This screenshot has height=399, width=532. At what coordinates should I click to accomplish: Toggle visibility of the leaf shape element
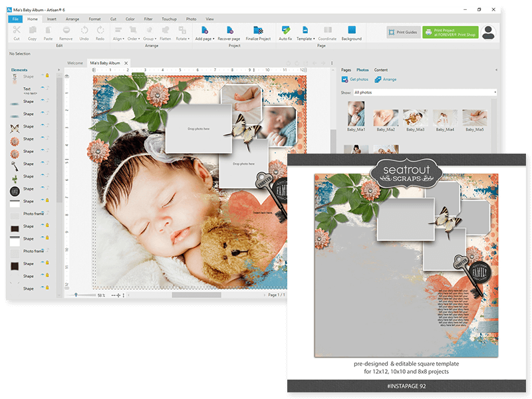click(x=43, y=175)
